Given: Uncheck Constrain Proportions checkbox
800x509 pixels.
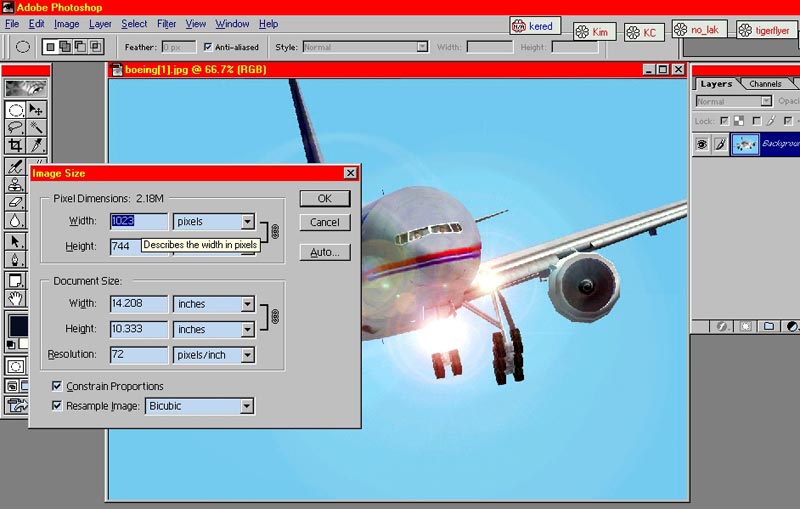Looking at the screenshot, I should coord(57,386).
